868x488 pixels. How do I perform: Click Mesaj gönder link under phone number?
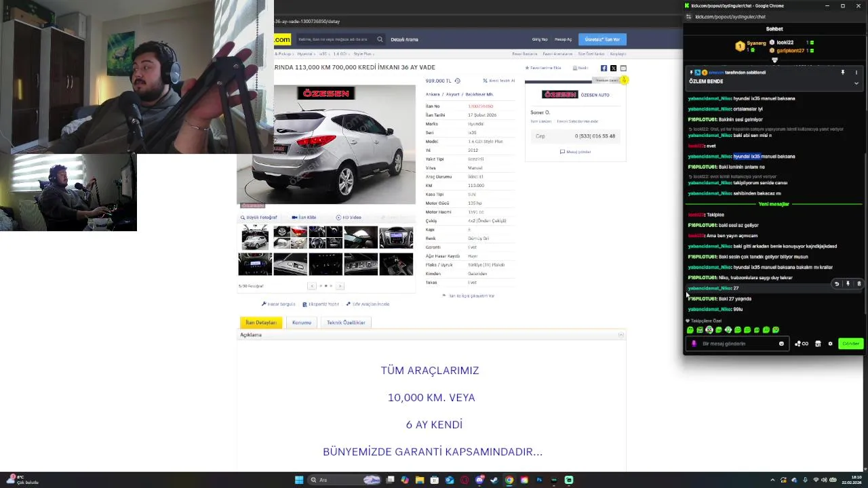[x=575, y=152]
